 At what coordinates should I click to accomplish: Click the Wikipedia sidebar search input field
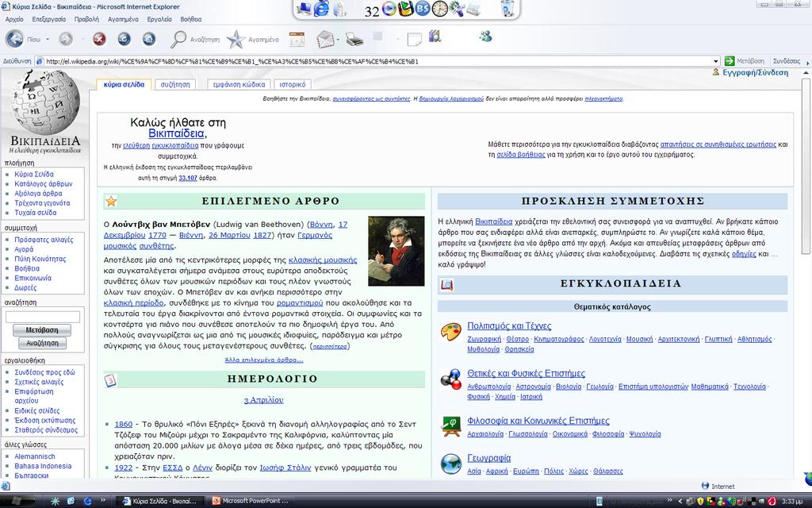pos(43,317)
